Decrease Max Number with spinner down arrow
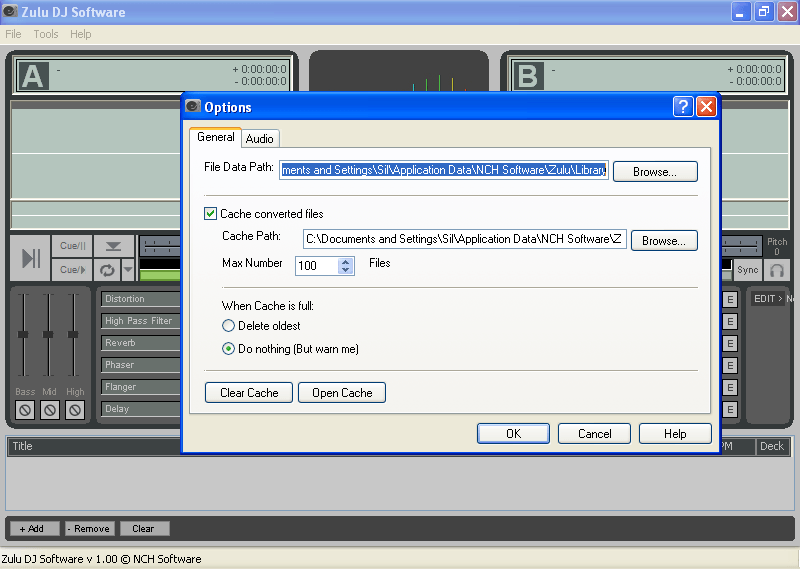800x569 pixels. [x=345, y=269]
